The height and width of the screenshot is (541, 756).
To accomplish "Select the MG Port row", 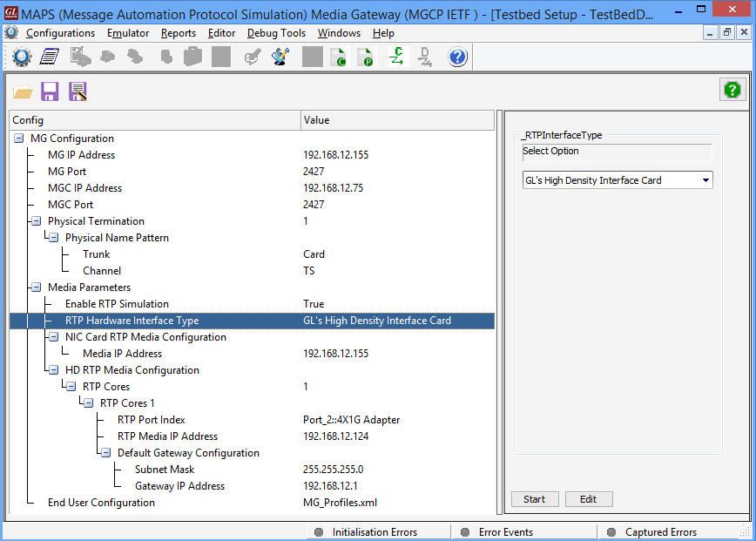I will pyautogui.click(x=253, y=172).
